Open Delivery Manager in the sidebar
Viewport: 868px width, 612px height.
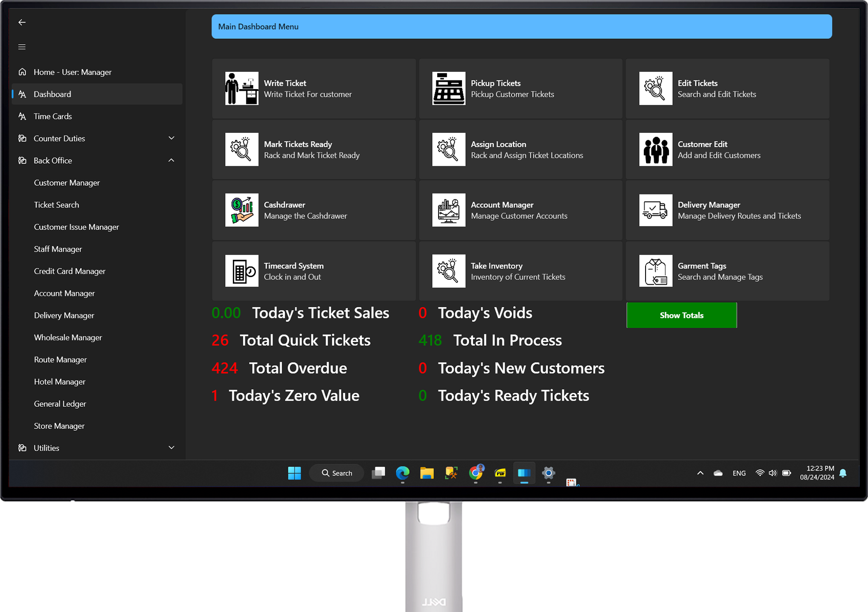pos(64,315)
